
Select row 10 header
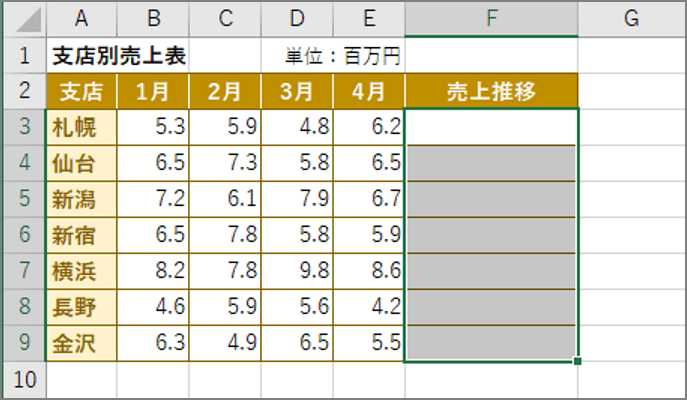click(25, 379)
